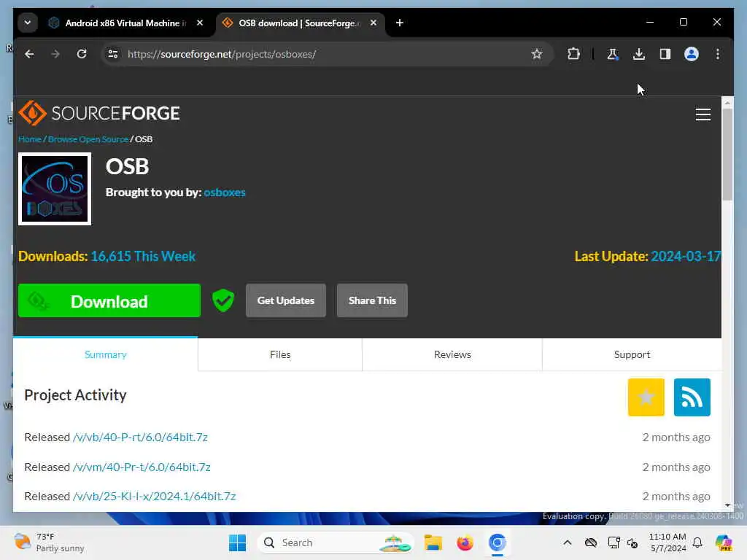Bookmark this page with the star icon
The width and height of the screenshot is (747, 560).
click(537, 54)
